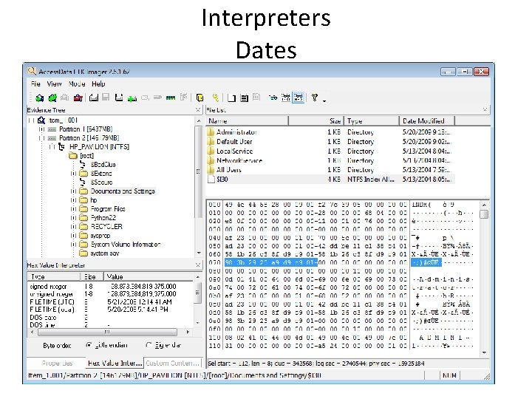Click the Hex Value Interpreter Type column header

pyautogui.click(x=54, y=276)
